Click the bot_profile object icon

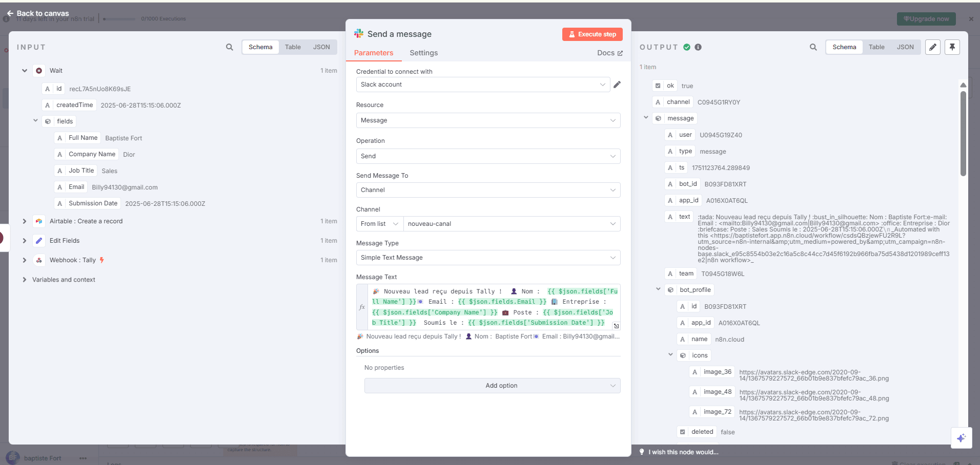click(x=670, y=290)
